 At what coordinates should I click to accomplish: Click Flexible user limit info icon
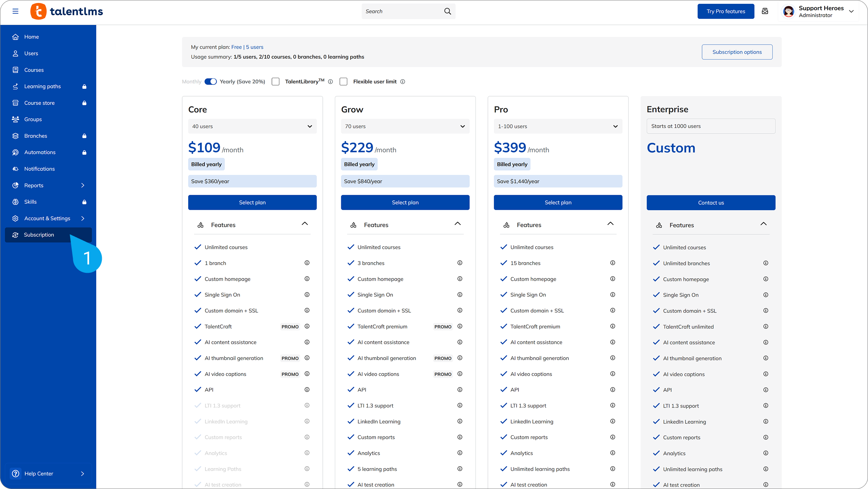tap(403, 81)
